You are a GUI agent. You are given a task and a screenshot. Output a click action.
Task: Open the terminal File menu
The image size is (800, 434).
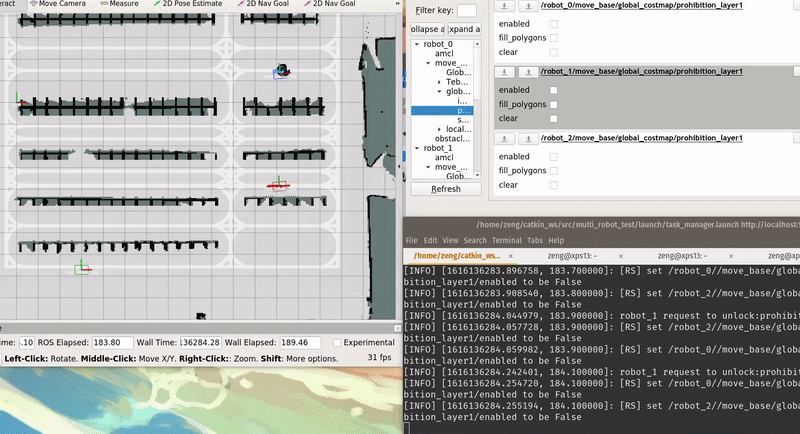point(411,240)
